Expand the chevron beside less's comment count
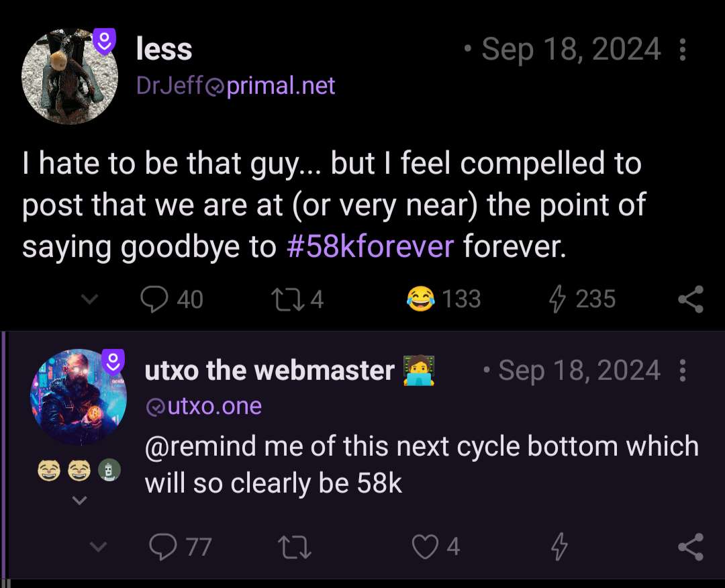725x588 pixels. (x=86, y=299)
